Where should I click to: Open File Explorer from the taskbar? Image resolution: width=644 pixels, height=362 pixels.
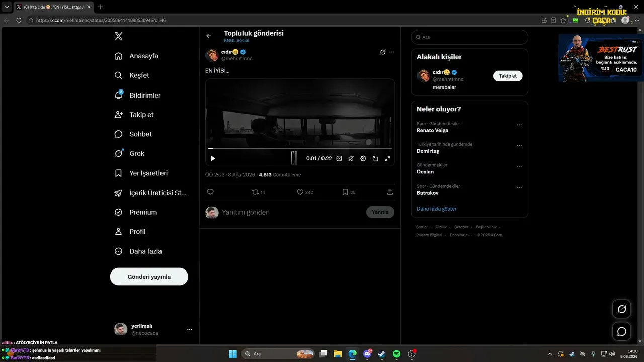(x=338, y=354)
